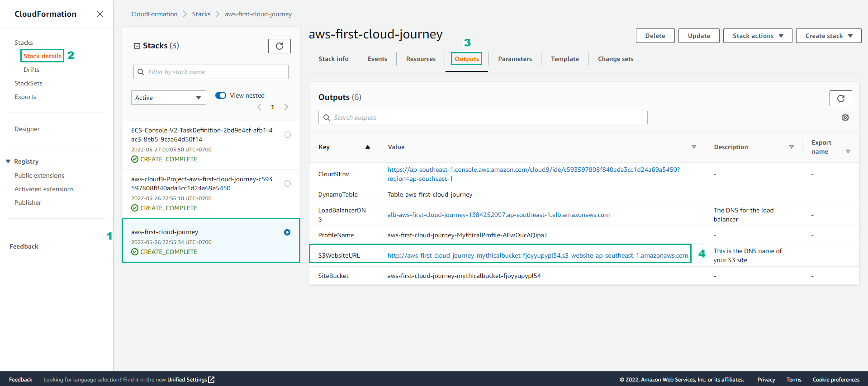This screenshot has height=386, width=868.
Task: Open the Unified Settings external link
Action: [x=191, y=380]
